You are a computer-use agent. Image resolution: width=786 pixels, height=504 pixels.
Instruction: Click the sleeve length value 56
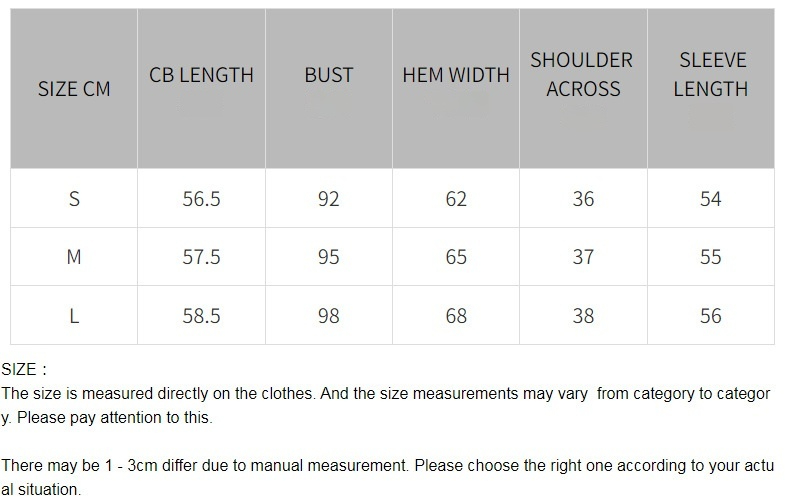point(710,316)
